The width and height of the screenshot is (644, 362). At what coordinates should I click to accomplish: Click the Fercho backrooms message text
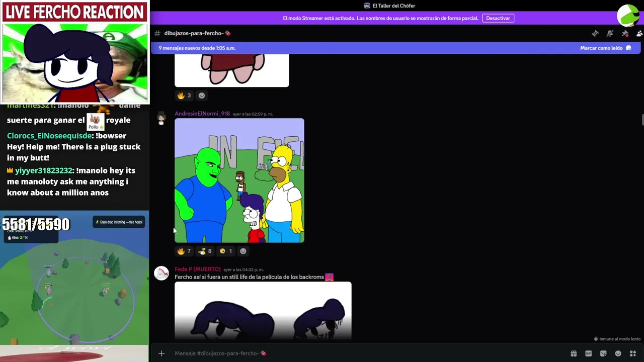click(249, 277)
